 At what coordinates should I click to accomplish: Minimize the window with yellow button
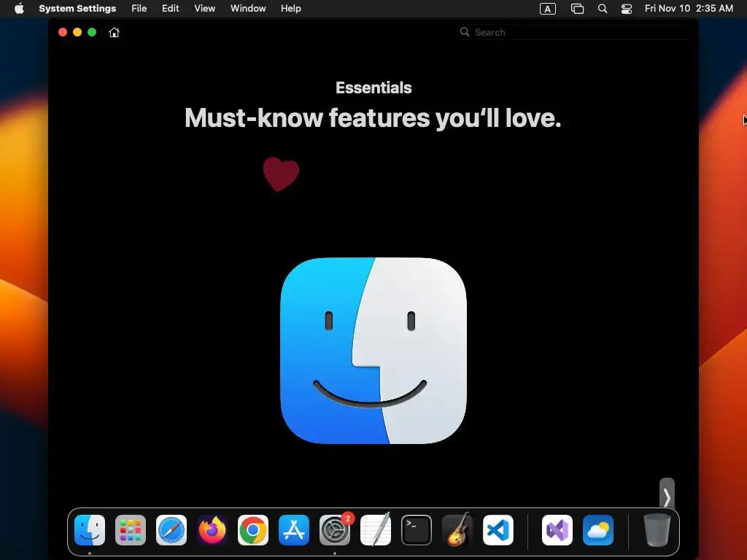(77, 32)
